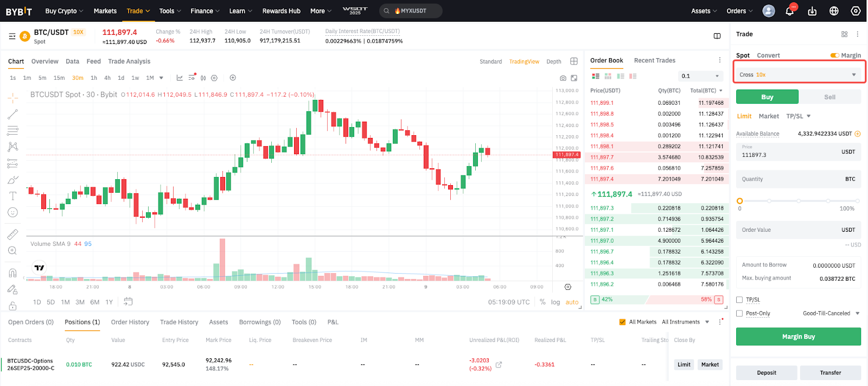This screenshot has width=868, height=386.
Task: Open the Cross 10x margin dropdown
Action: [799, 74]
